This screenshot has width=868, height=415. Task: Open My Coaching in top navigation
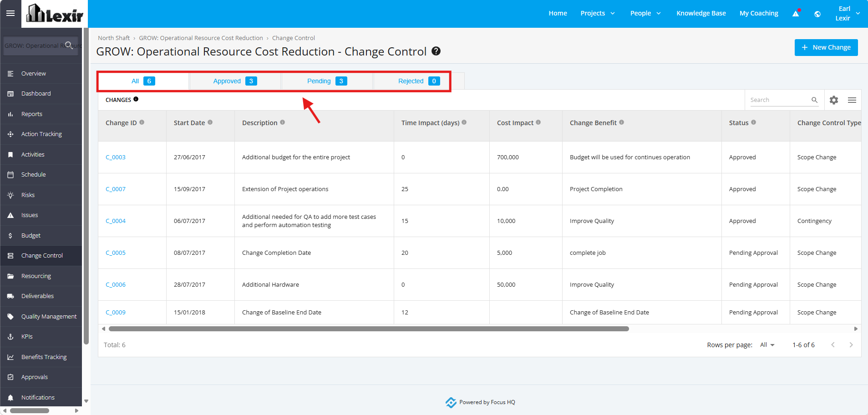[759, 13]
